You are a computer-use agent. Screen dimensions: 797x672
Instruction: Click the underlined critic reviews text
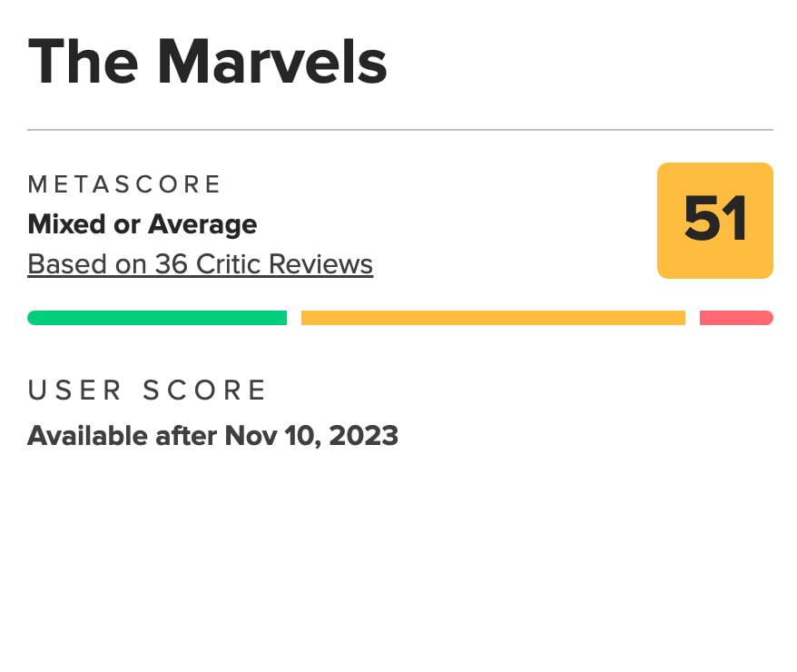coord(200,264)
